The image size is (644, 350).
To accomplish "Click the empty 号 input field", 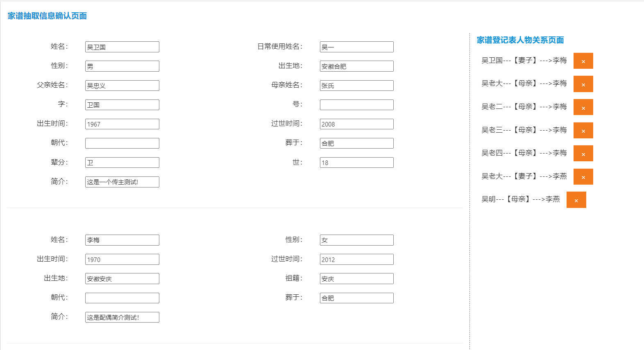I will tap(356, 105).
